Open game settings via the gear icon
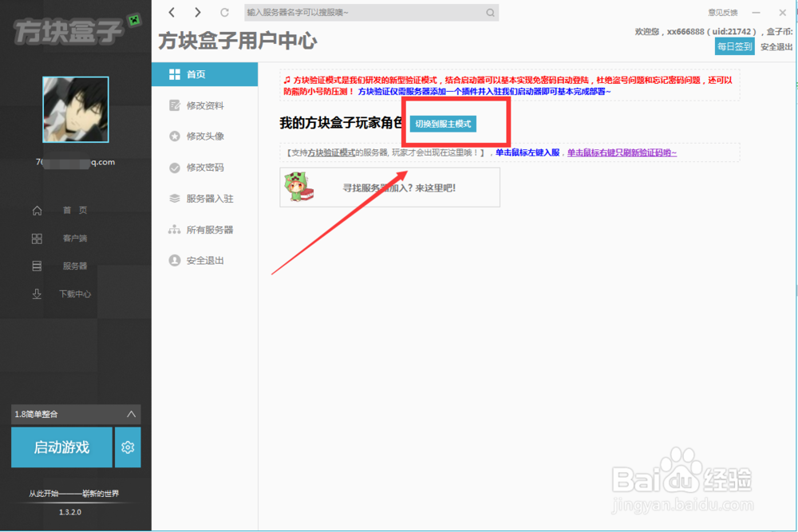798x532 pixels. coord(128,447)
